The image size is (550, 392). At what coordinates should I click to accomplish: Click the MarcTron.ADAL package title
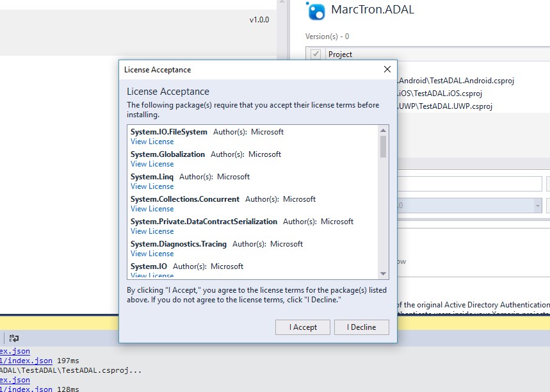tap(373, 10)
